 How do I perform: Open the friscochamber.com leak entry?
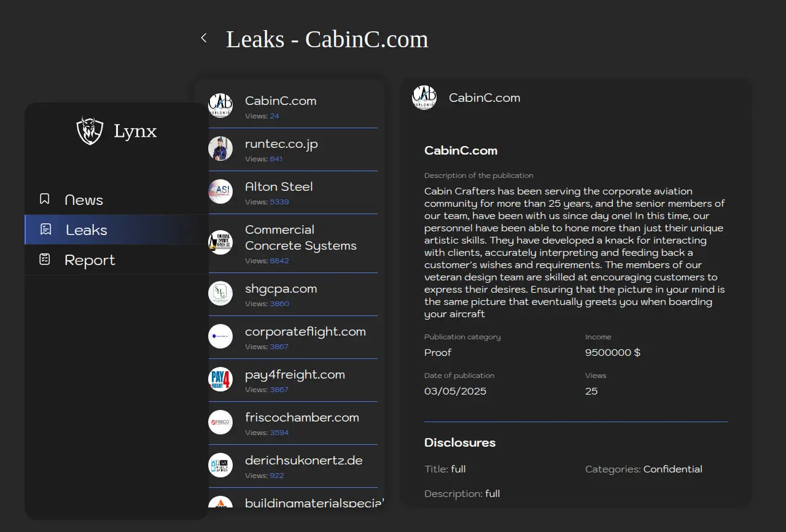(x=302, y=418)
